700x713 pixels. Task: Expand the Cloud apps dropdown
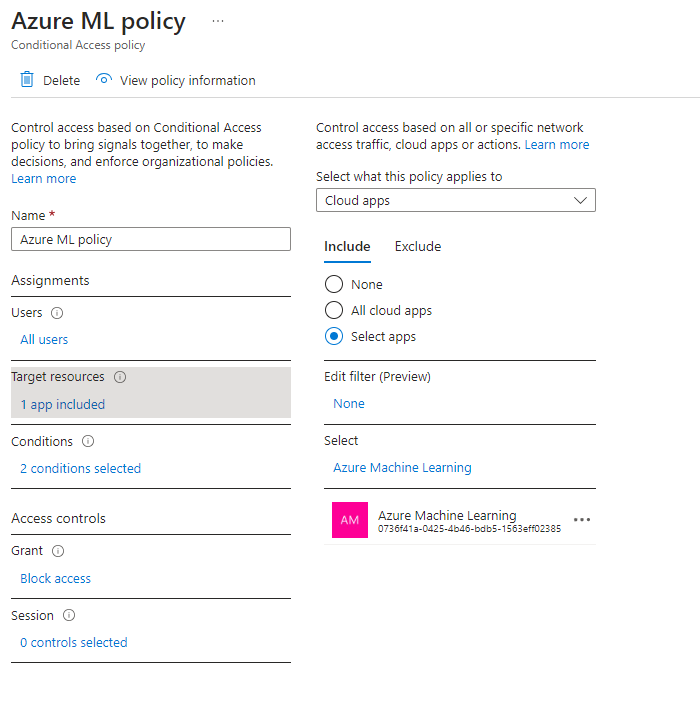[456, 201]
